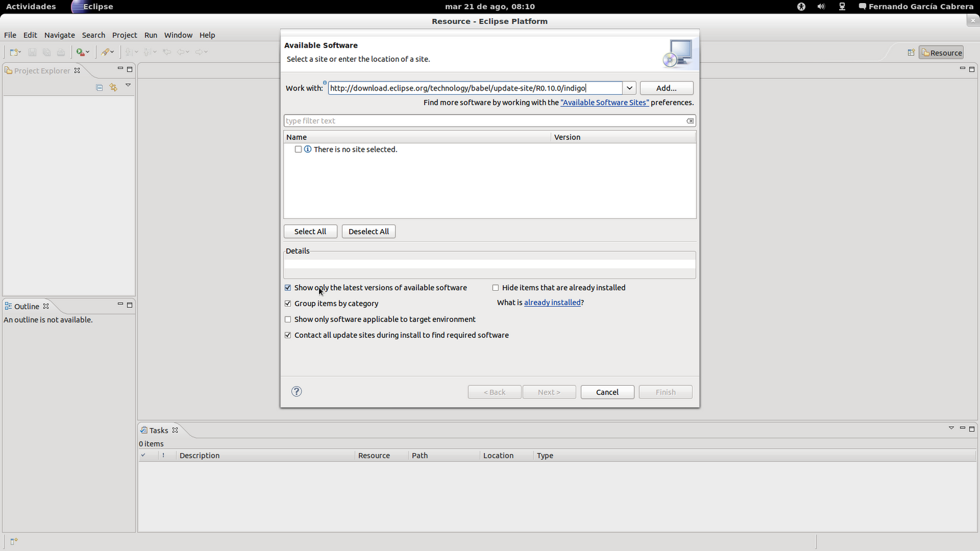Viewport: 980px width, 551px height.
Task: Click the Next Annotation toolbar icon
Action: (x=129, y=52)
